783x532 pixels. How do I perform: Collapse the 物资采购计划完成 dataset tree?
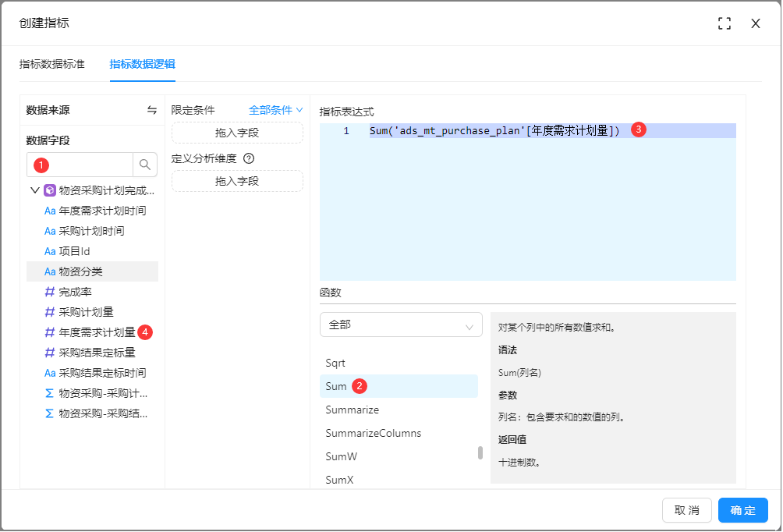(34, 190)
